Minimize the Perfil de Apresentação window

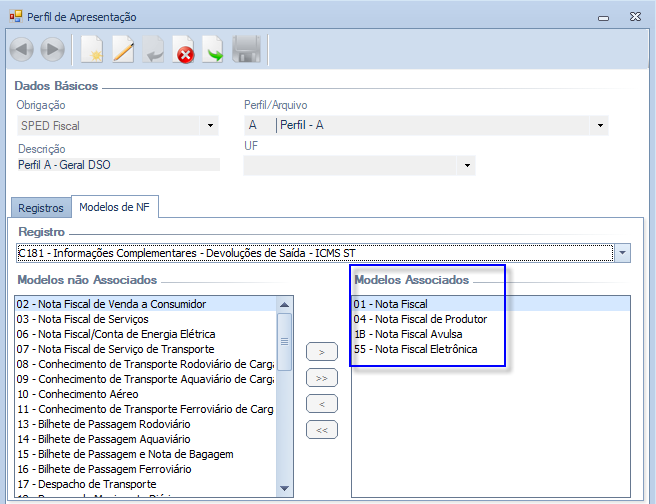pos(603,18)
